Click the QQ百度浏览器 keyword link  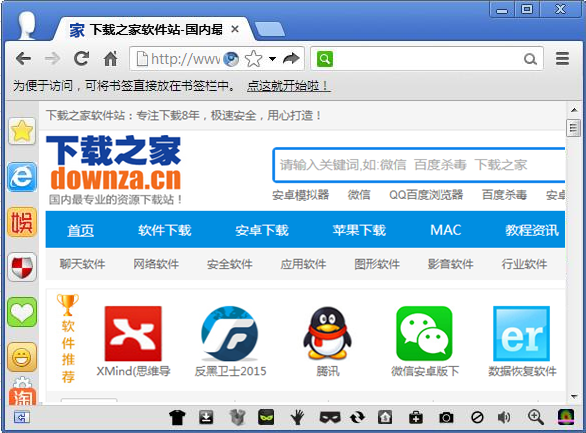click(x=426, y=195)
